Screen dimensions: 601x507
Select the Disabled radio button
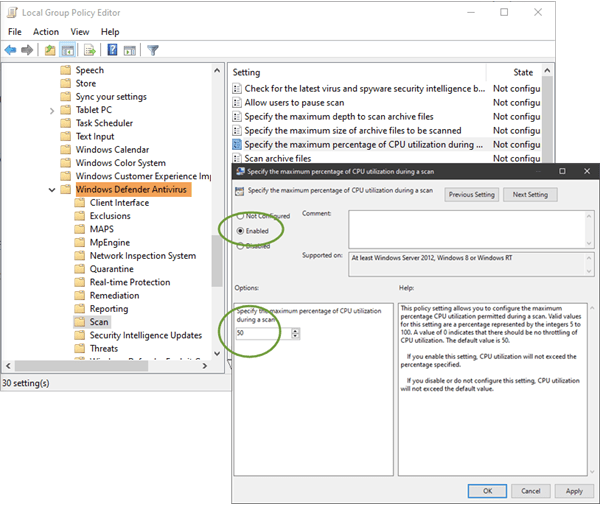click(x=240, y=246)
